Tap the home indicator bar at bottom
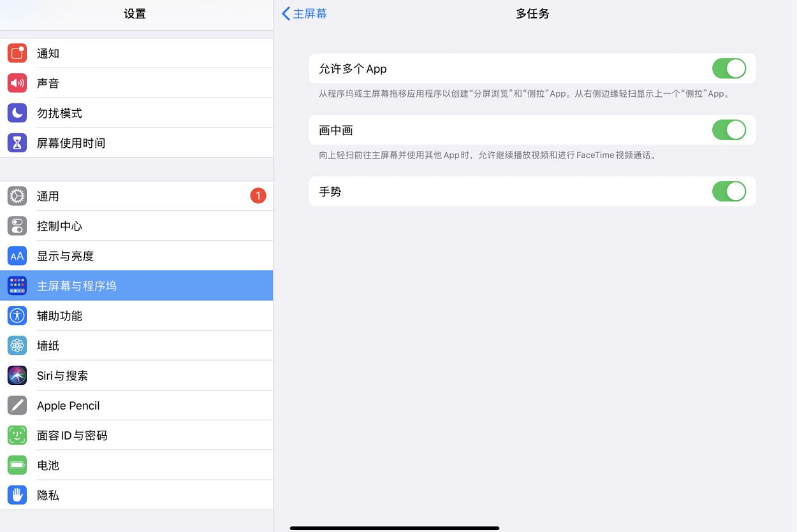Viewport: 797px width, 532px height. coord(395,528)
